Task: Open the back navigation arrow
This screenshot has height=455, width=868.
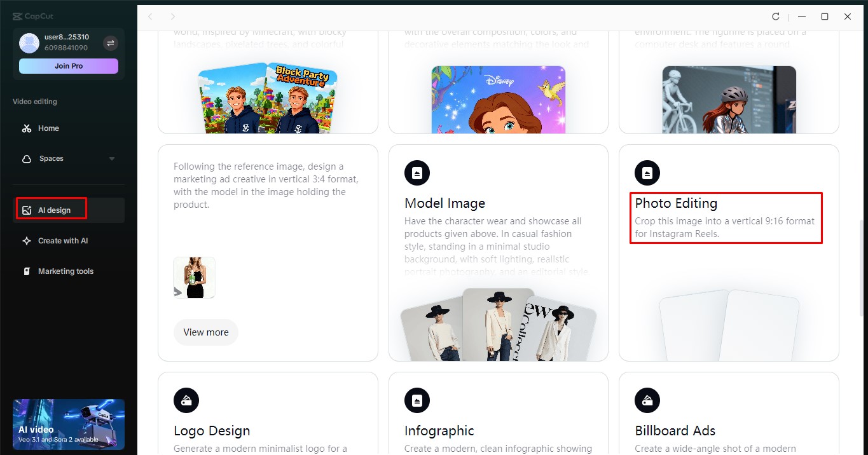Action: coord(150,17)
